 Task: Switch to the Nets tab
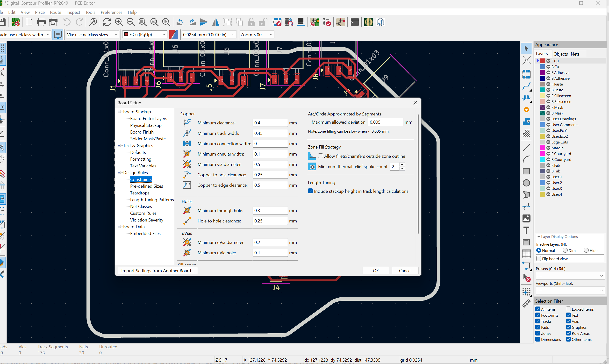575,54
